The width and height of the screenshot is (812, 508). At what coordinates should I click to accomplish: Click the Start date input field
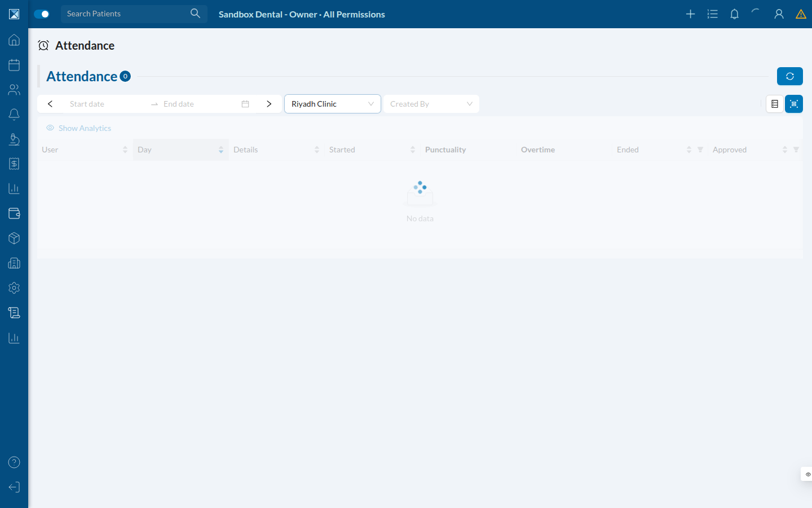tap(105, 104)
